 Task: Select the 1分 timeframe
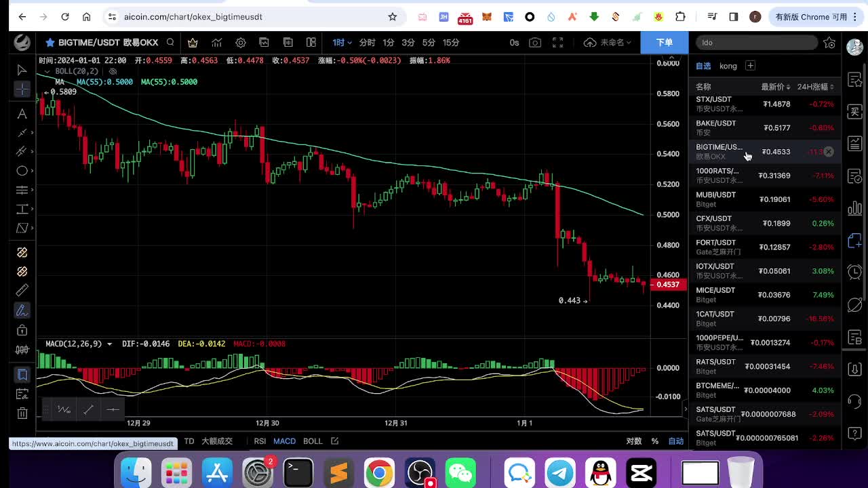point(389,43)
